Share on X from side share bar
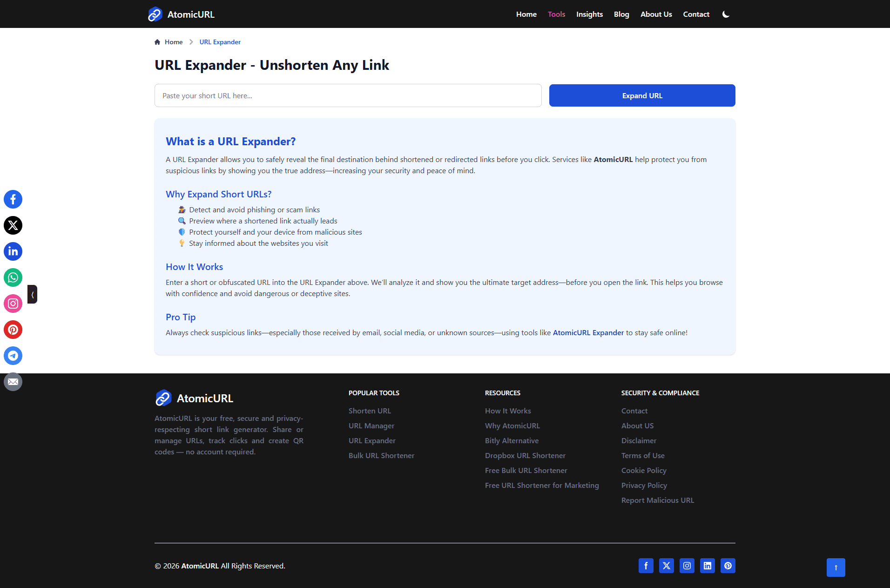890x588 pixels. [13, 225]
